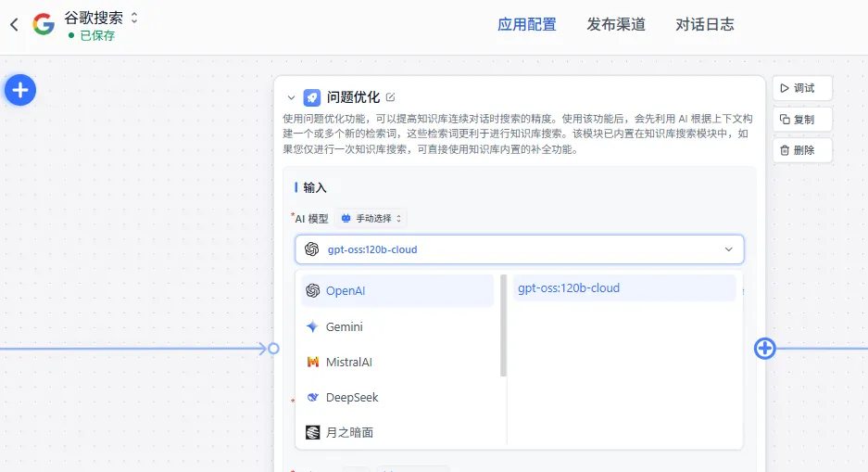This screenshot has height=472, width=868.
Task: Click the OpenAI logo in provider list
Action: pos(313,291)
